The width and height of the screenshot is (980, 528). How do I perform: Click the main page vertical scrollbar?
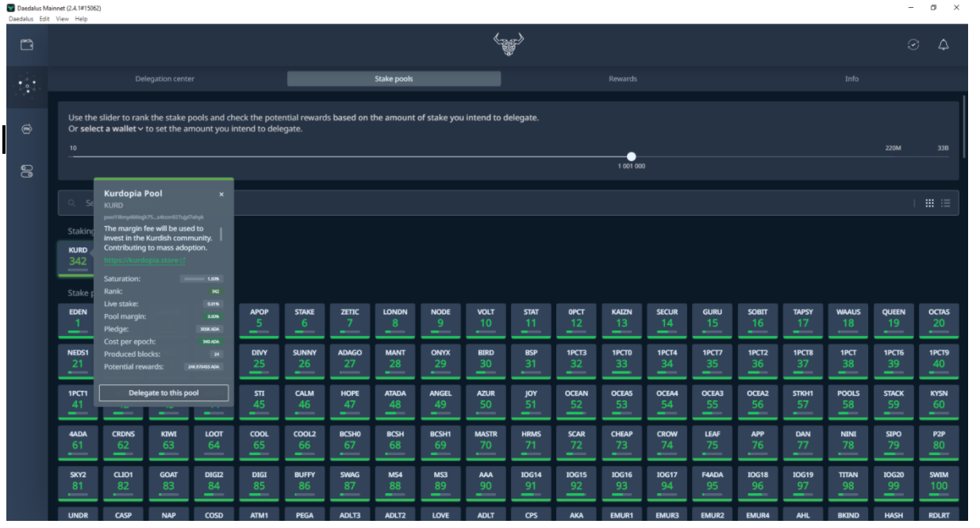coord(965,127)
